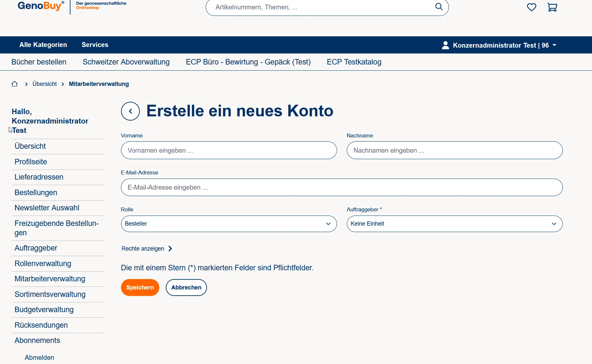Open the Rolle dropdown
Screen dimensions: 592x364
click(x=229, y=224)
